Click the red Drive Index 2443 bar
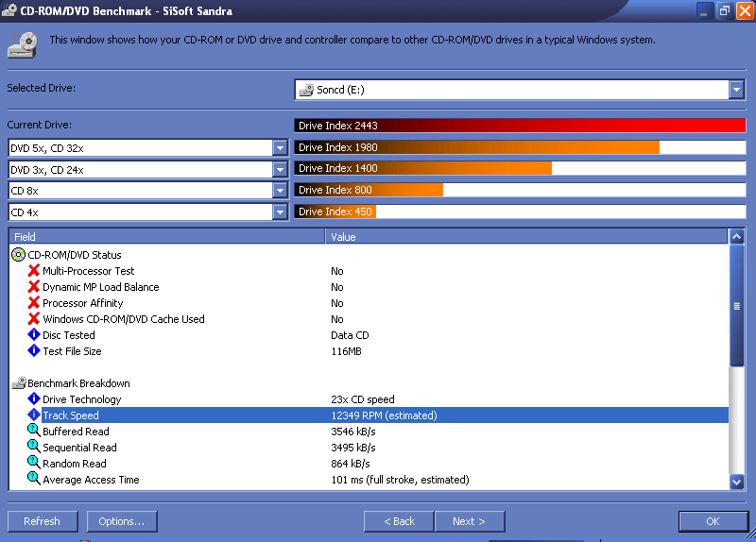Image resolution: width=756 pixels, height=542 pixels. [520, 126]
